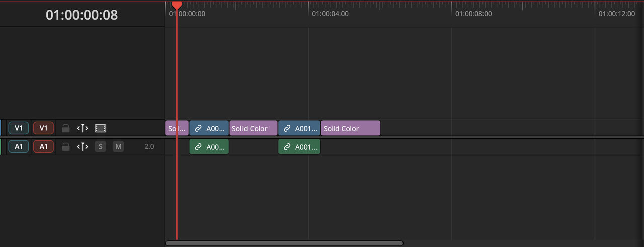Lock the A1 audio track
Image resolution: width=644 pixels, height=247 pixels.
coord(65,147)
